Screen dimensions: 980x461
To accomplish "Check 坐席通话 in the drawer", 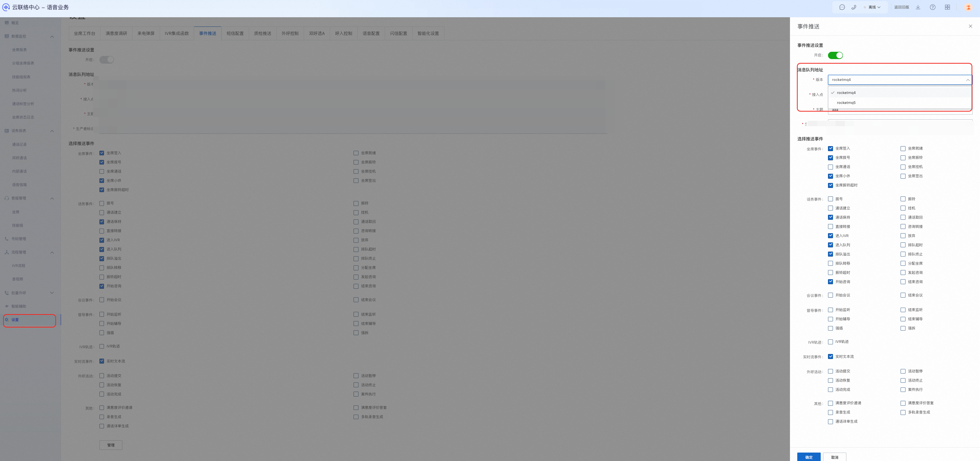I will pos(830,167).
